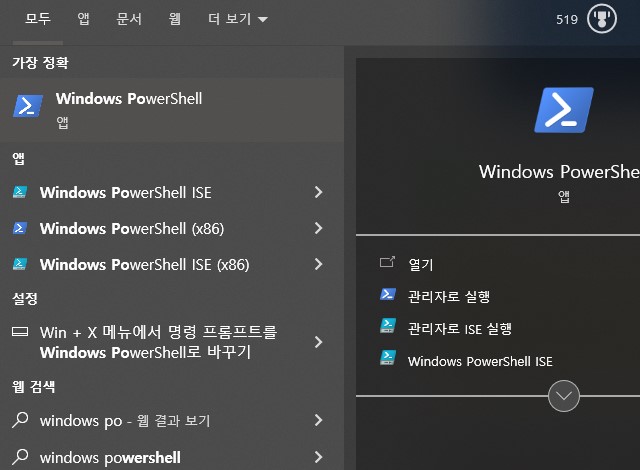Choose 관리자로 실행 in preview pane
Viewport: 640px width, 470px height.
(x=449, y=297)
